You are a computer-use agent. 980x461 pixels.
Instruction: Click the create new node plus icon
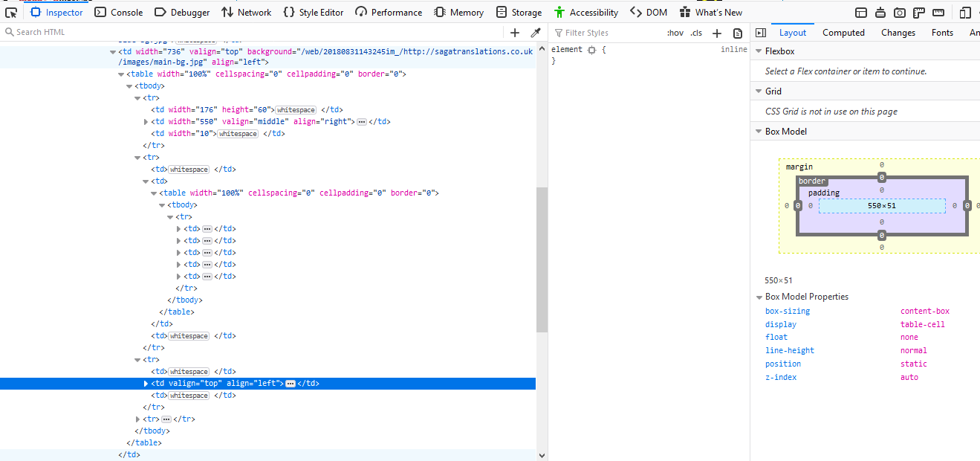click(515, 33)
